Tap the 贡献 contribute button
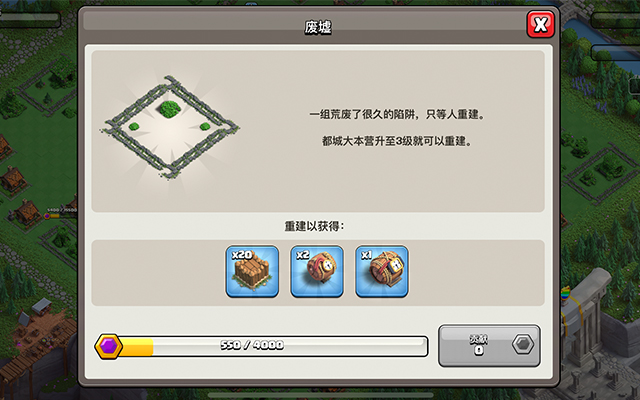The width and height of the screenshot is (640, 400). tap(489, 346)
